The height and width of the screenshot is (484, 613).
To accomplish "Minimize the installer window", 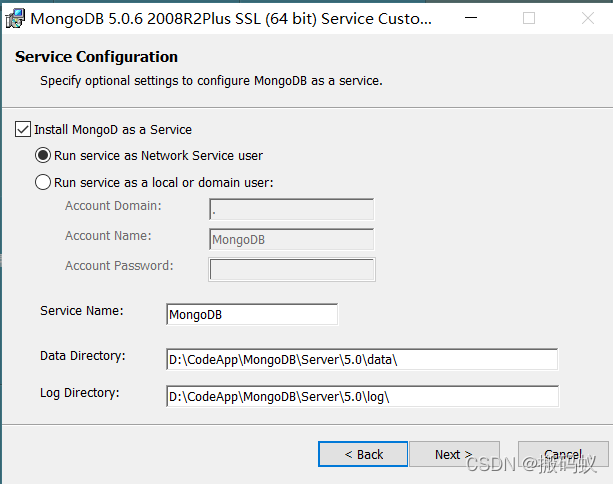I will pos(471,18).
